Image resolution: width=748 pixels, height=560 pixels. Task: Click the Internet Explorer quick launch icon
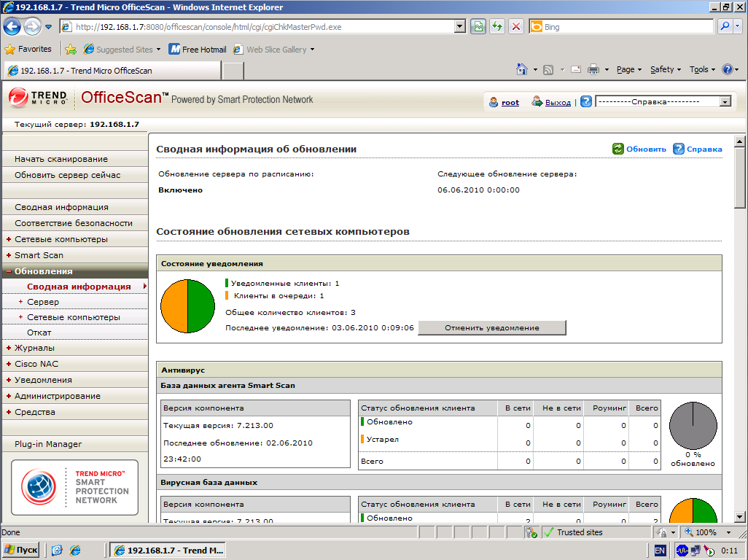(75, 551)
